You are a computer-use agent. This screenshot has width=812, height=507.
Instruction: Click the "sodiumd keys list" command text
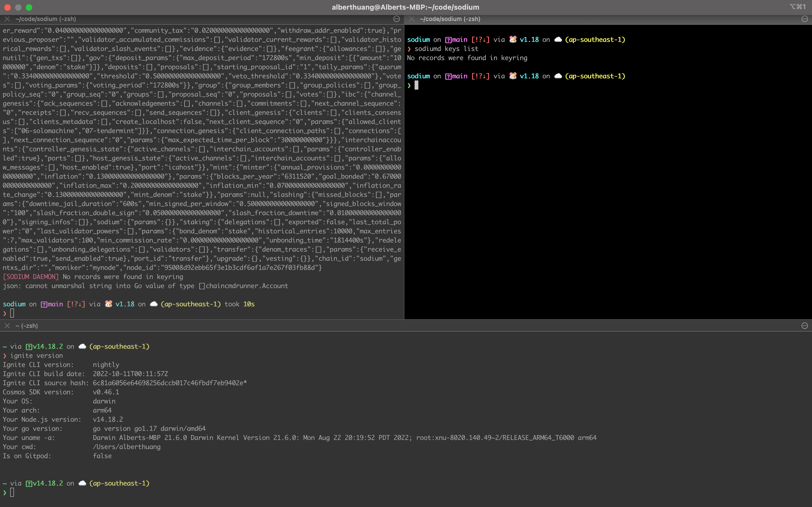[x=446, y=49]
